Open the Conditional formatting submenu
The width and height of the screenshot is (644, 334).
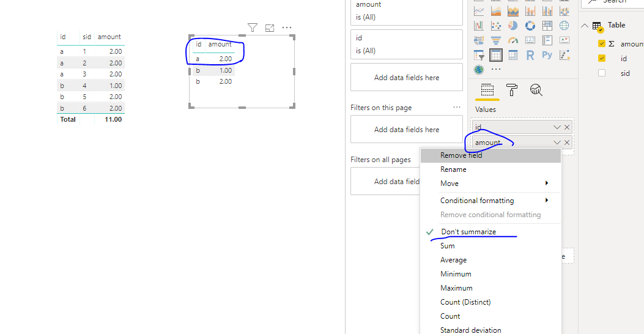[x=491, y=201]
